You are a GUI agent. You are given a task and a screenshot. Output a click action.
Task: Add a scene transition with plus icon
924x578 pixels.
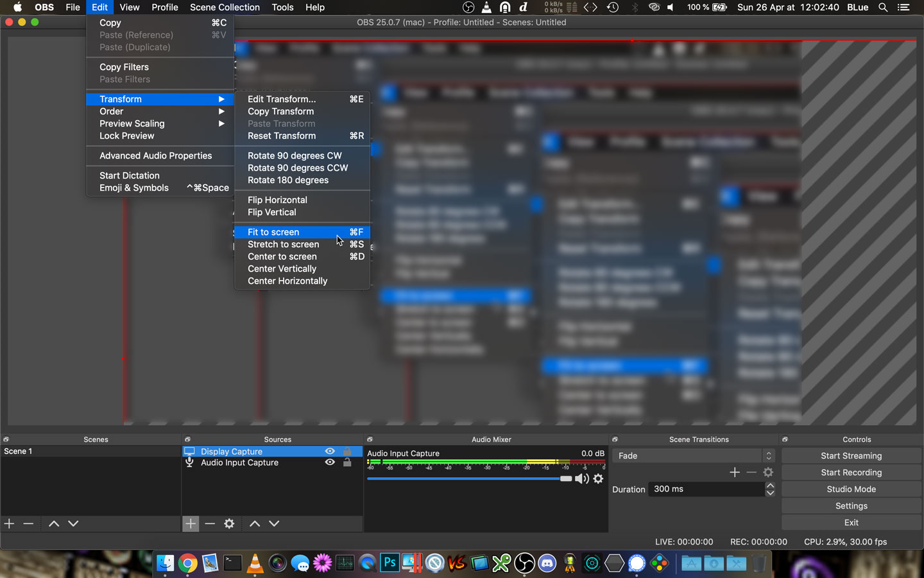tap(735, 472)
